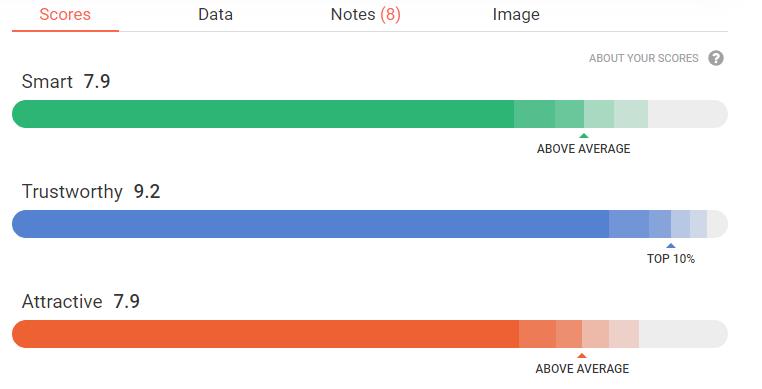Click the green triangle marker under Smart
The width and height of the screenshot is (762, 389).
tap(584, 136)
